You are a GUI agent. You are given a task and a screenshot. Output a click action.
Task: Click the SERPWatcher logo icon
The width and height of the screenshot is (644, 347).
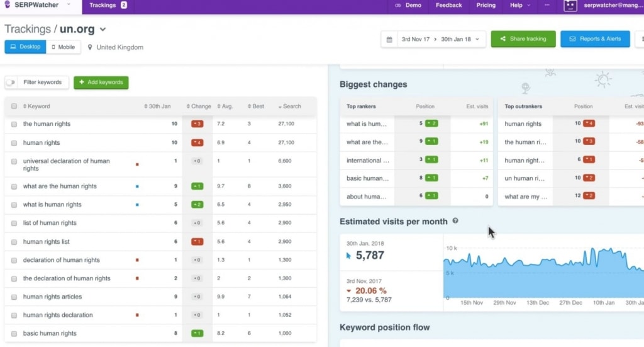pyautogui.click(x=7, y=4)
